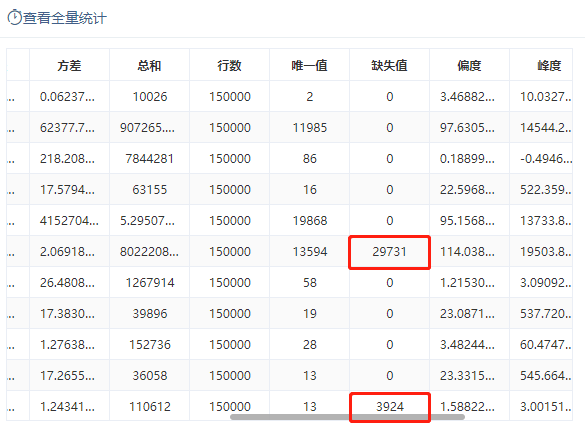Viewport: 585px width, 440px height.
Task: Click the unique-value cell 19868
Action: coord(309,221)
